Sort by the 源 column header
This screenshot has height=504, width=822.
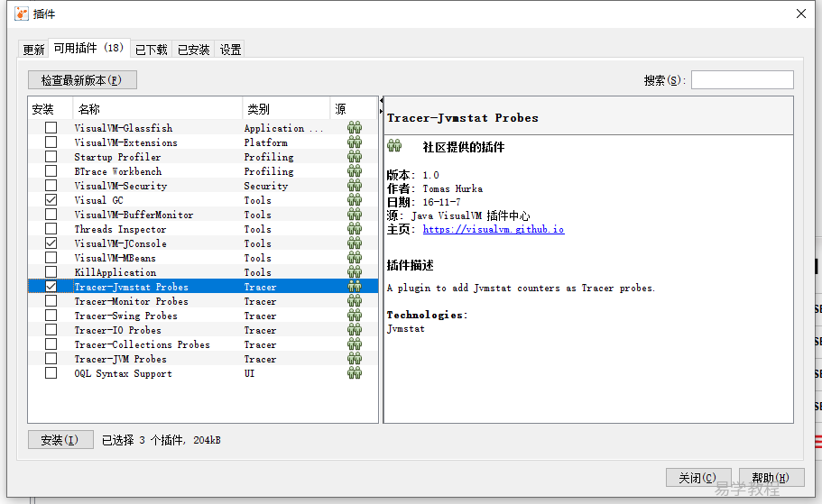tap(354, 108)
